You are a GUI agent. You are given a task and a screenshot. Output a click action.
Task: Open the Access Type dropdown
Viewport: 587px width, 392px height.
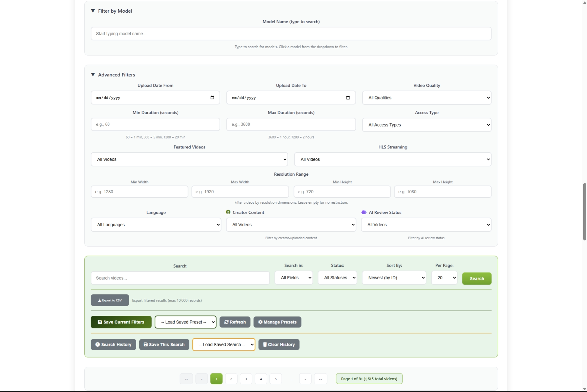(x=427, y=125)
